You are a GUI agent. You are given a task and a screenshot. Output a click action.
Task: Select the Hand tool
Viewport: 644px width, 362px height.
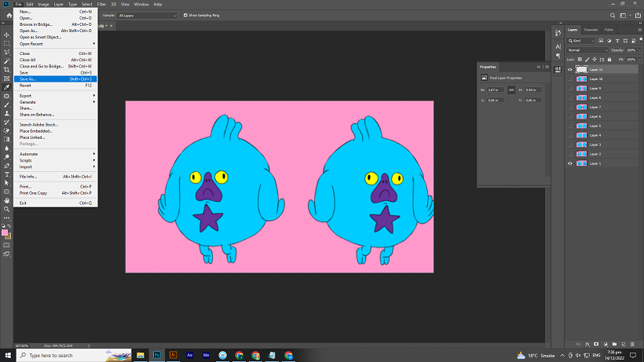point(6,201)
